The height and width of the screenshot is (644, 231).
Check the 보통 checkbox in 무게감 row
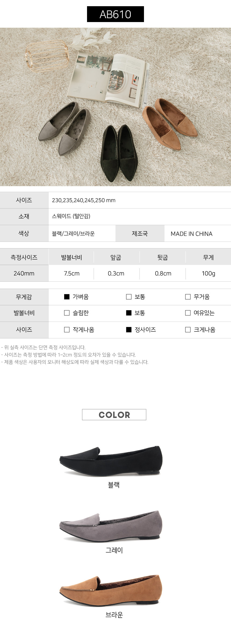129,297
